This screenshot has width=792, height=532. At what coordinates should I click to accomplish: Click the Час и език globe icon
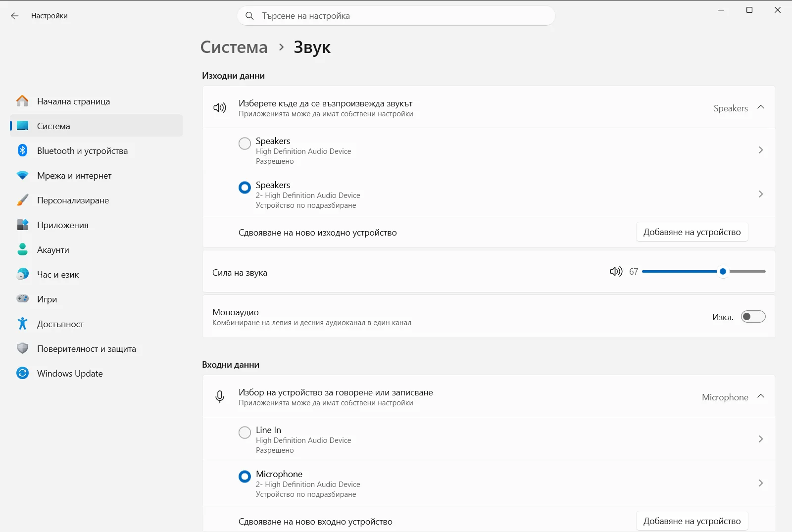22,274
